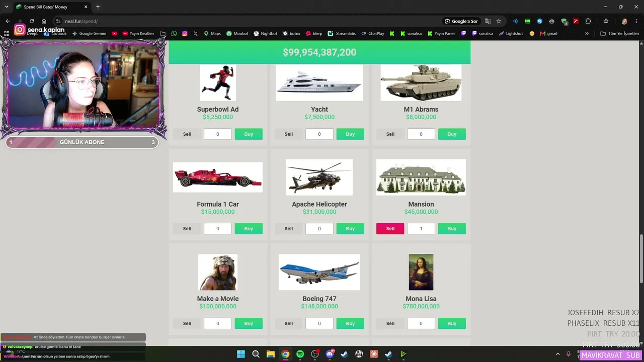Click the Mona Lisa quantity field
This screenshot has height=362, width=644.
(421, 324)
